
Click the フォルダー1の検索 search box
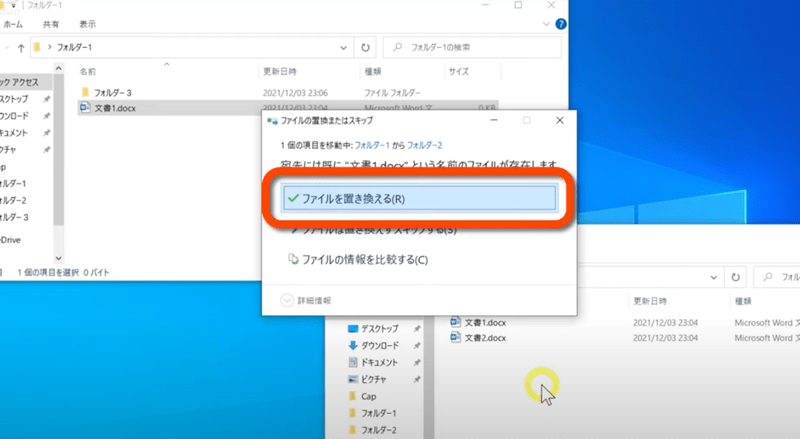[472, 47]
